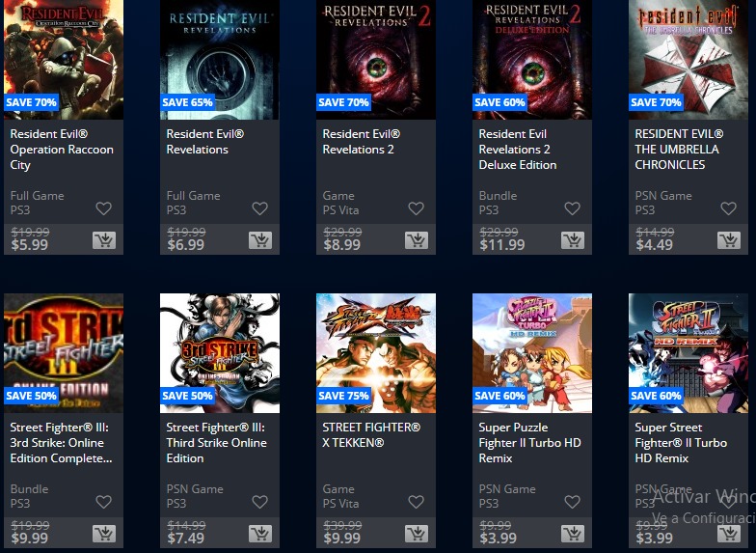756x553 pixels.
Task: Toggle wishlist heart for Resident Evil Revelations
Action: (260, 208)
